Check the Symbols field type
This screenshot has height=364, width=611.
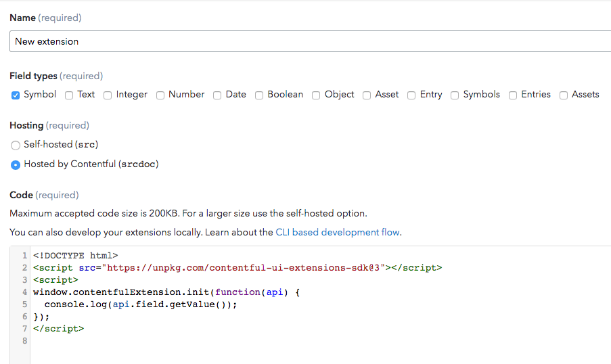[455, 95]
